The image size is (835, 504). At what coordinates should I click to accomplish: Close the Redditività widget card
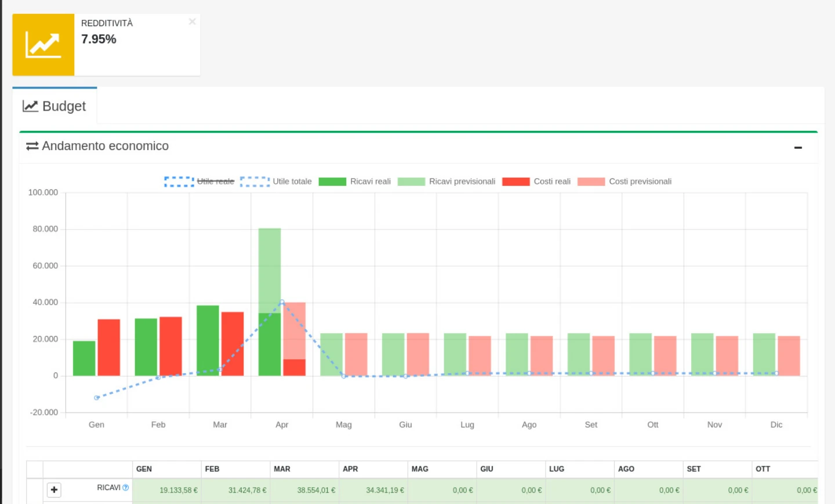pos(192,22)
